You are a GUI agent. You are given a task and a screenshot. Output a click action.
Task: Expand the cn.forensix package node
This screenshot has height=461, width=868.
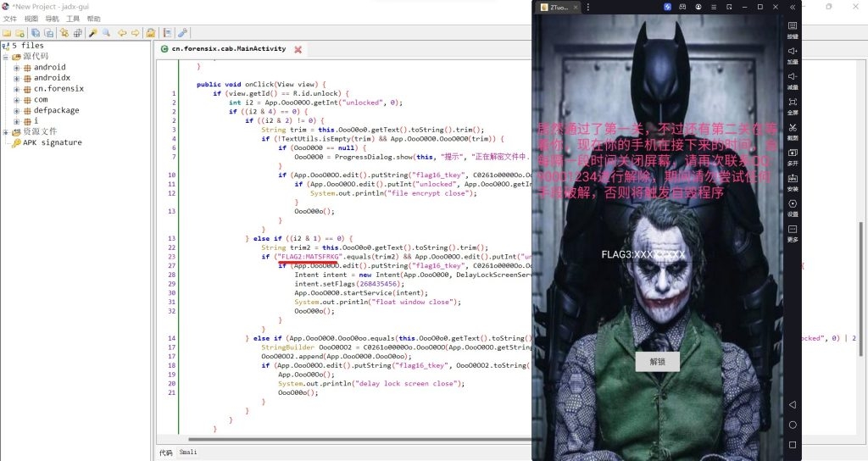tap(17, 89)
